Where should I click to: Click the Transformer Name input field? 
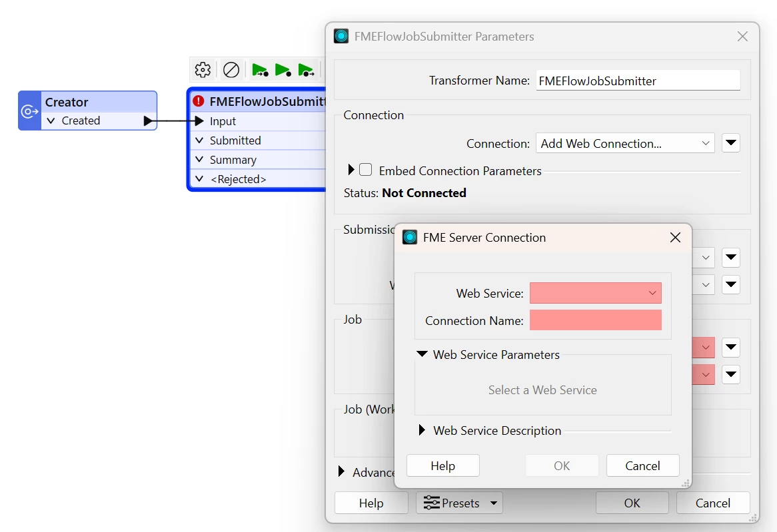(x=638, y=81)
